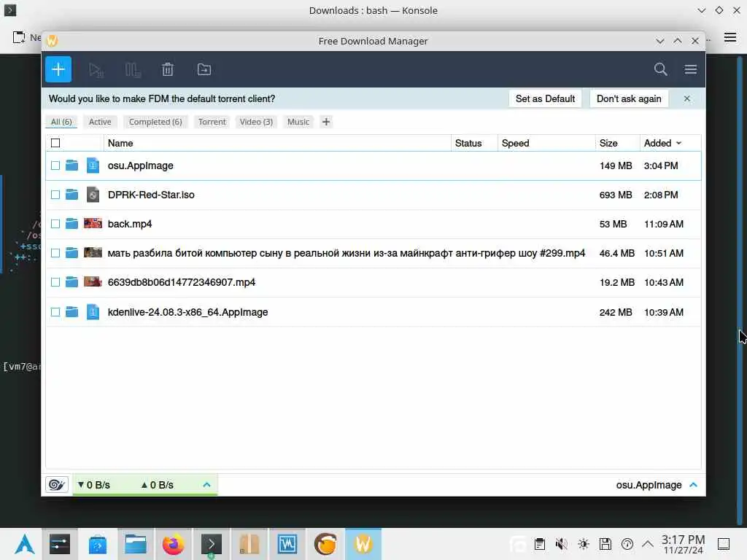Click the FDM taskbar icon
Screen dimensions: 747x560
[x=363, y=544]
